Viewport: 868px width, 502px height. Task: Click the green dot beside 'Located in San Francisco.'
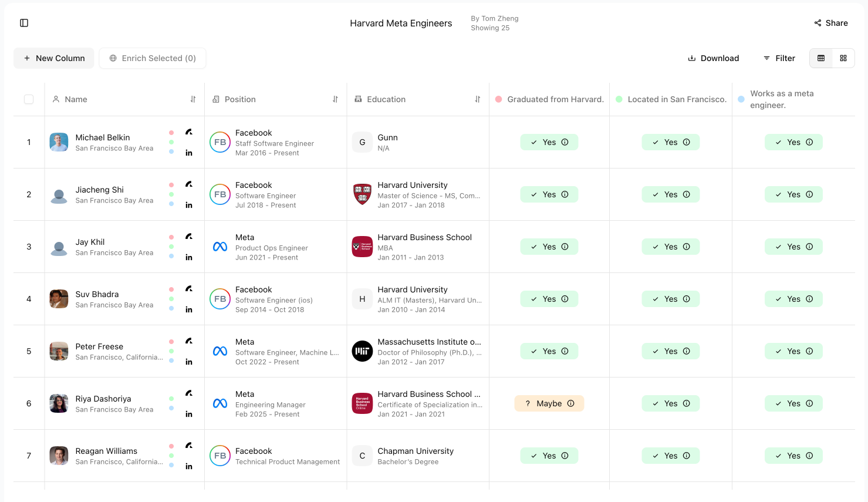(x=619, y=99)
